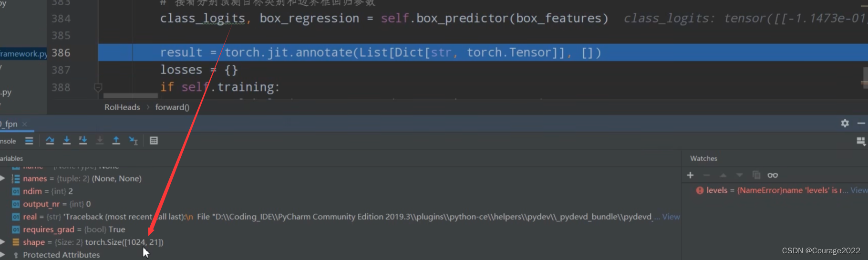Open the Evaluate Expression calculator icon
868x260 pixels.
pos(154,141)
